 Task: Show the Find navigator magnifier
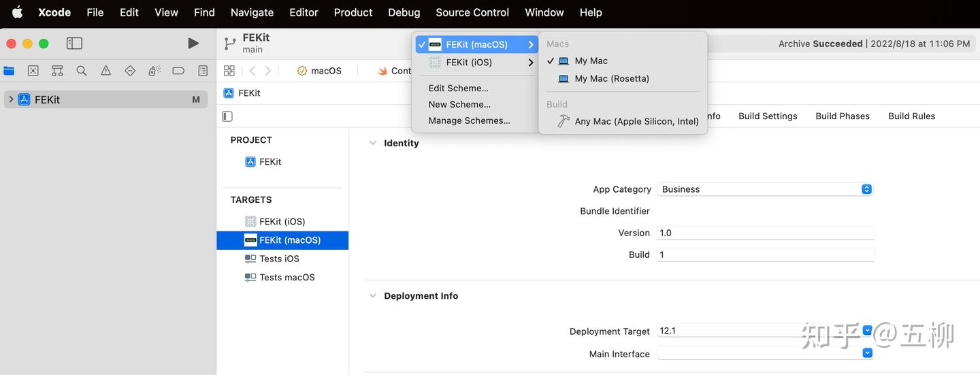[x=82, y=71]
